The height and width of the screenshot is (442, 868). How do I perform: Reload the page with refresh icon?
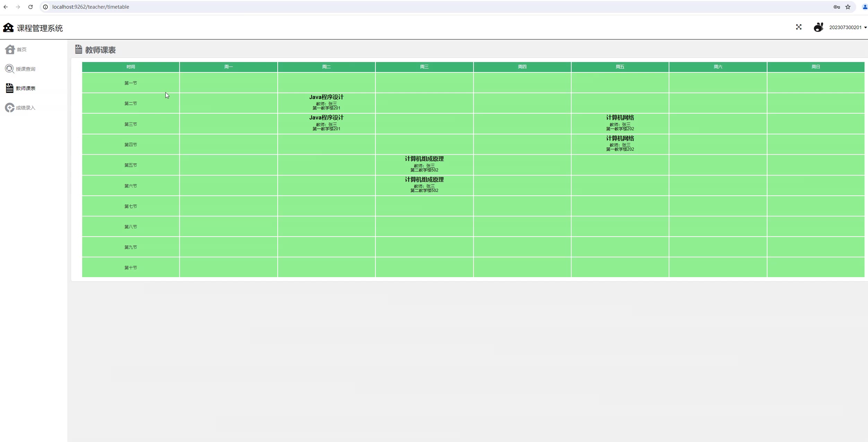(31, 7)
